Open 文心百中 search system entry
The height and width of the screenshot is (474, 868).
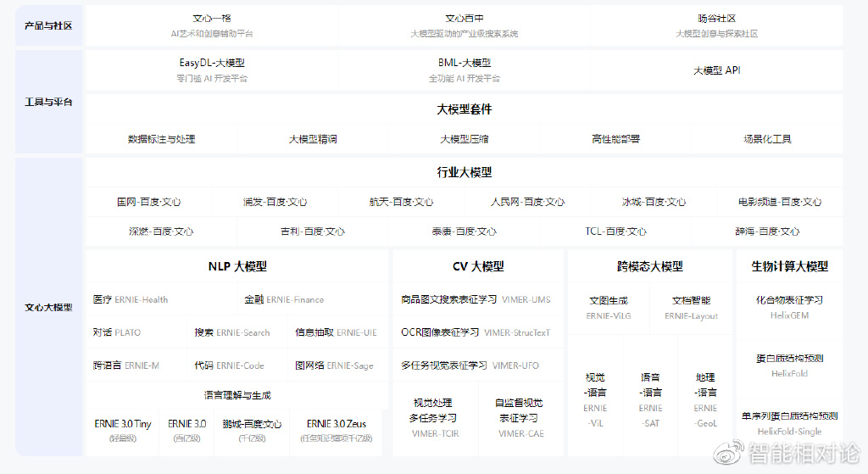[464, 25]
